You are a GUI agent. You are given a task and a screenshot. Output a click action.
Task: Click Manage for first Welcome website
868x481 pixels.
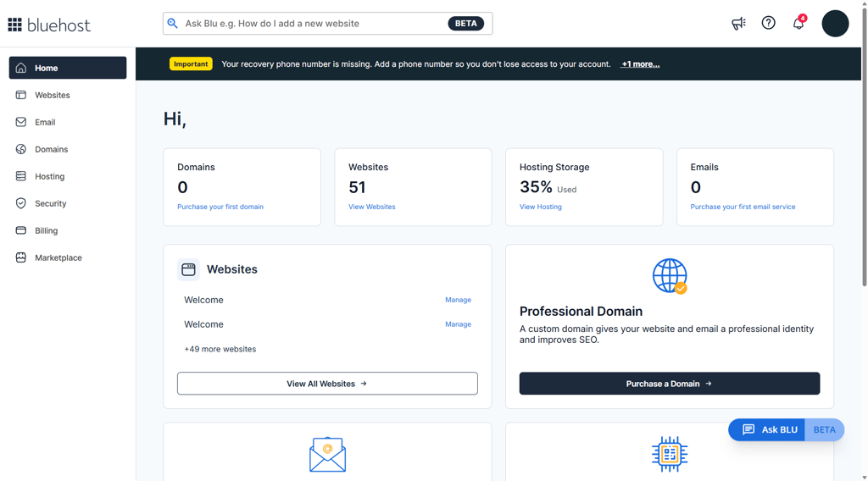point(459,300)
